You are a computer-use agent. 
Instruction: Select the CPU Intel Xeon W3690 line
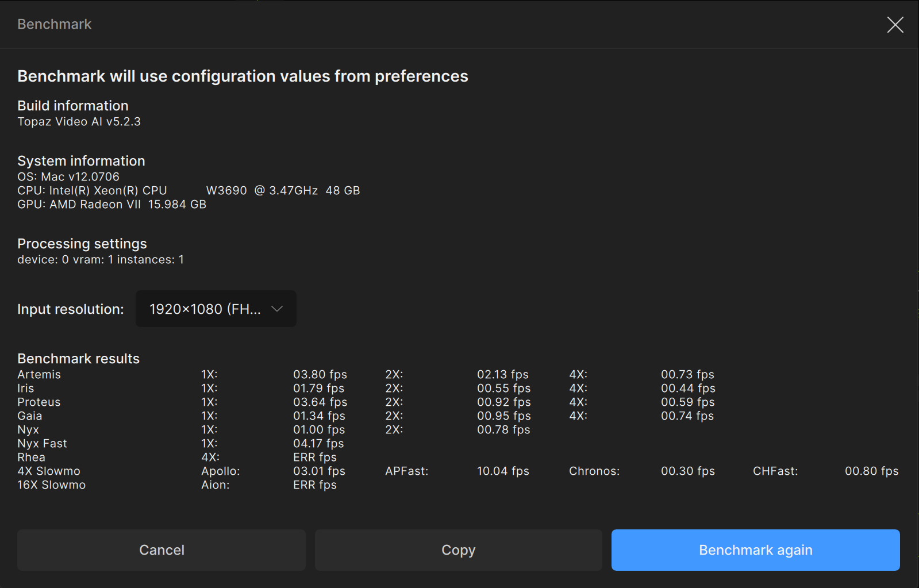tap(189, 191)
